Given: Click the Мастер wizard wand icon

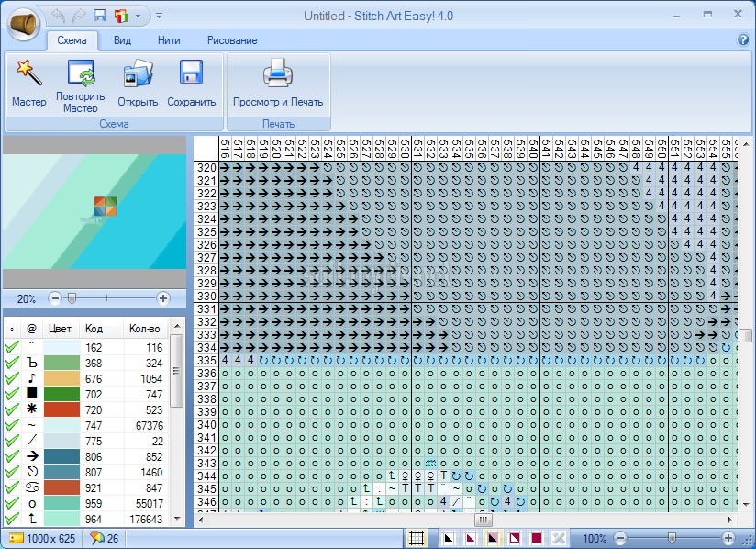Looking at the screenshot, I should (x=28, y=73).
